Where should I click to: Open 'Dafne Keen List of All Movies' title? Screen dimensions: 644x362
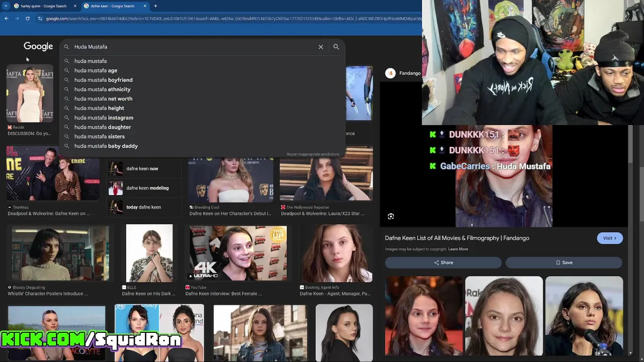457,238
